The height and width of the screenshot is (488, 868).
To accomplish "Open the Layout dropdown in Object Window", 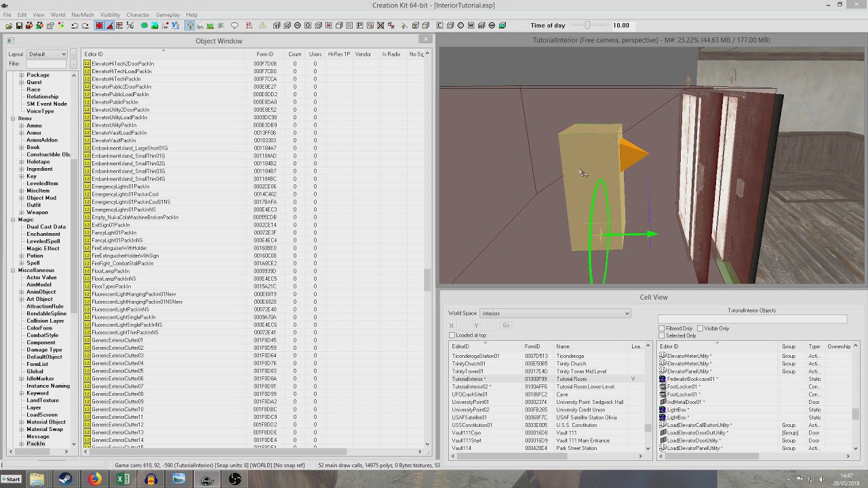I will click(47, 54).
